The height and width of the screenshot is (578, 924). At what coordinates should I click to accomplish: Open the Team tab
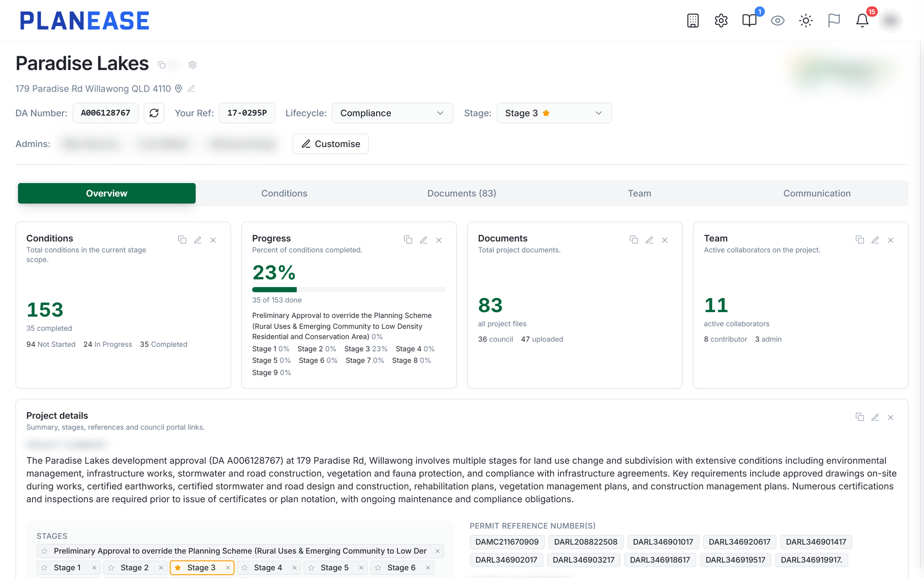(639, 193)
